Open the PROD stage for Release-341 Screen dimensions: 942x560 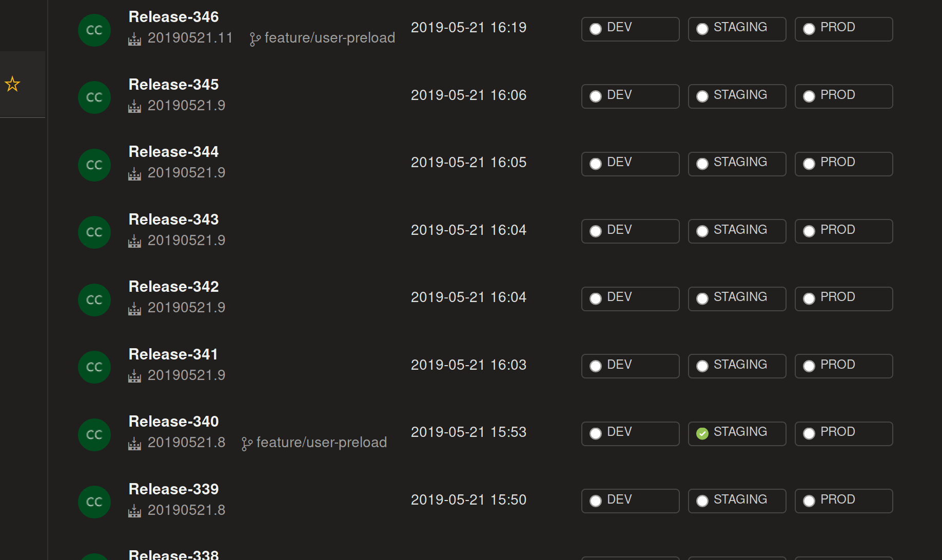pyautogui.click(x=843, y=366)
